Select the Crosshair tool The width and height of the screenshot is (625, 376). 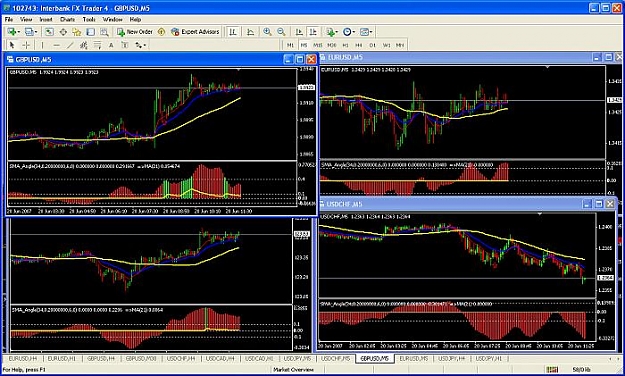pos(26,45)
